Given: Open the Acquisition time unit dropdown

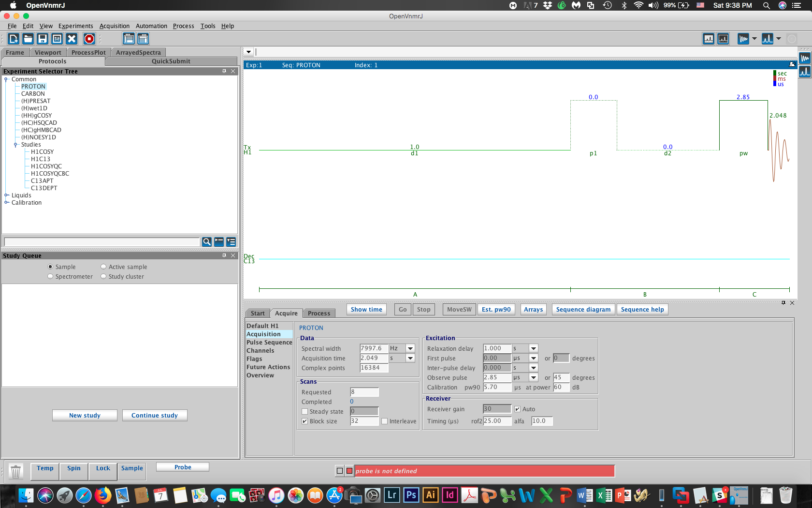Looking at the screenshot, I should [410, 358].
